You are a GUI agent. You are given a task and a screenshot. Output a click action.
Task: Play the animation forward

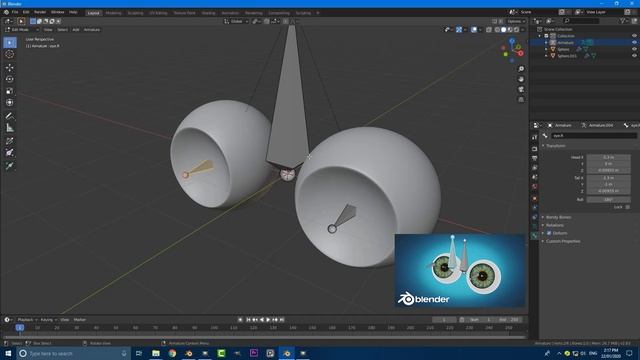[x=268, y=320]
